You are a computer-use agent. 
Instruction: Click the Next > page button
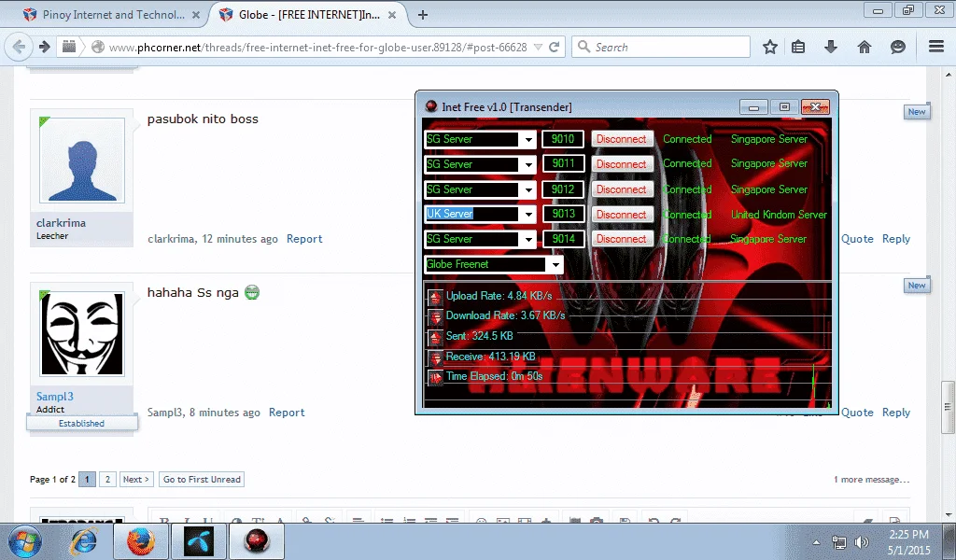click(x=136, y=479)
